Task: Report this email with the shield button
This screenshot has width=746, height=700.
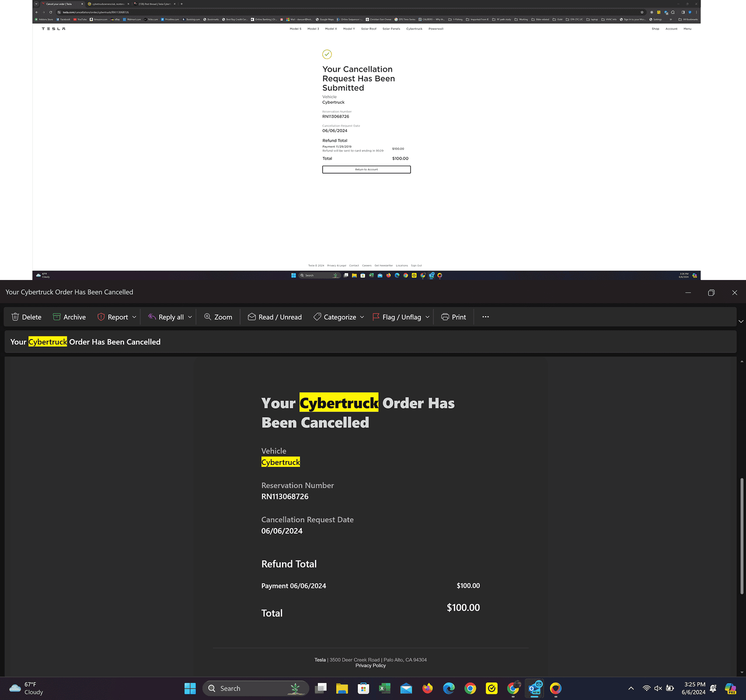Action: (x=112, y=317)
